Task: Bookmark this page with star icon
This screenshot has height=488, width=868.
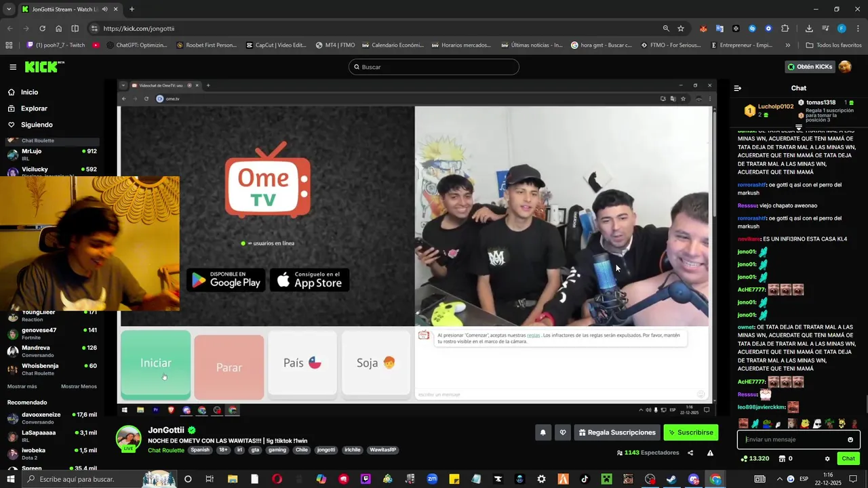Action: click(x=681, y=28)
